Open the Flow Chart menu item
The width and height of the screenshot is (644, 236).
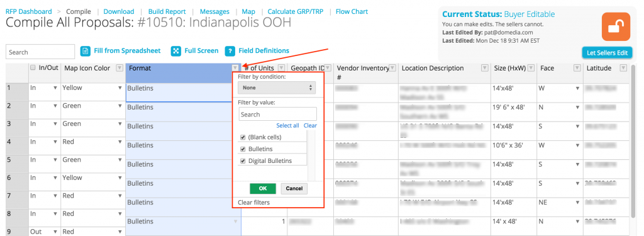click(352, 11)
